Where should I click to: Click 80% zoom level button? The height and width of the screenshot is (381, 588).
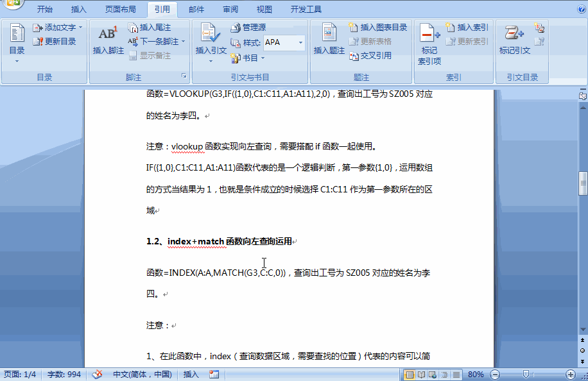[476, 374]
